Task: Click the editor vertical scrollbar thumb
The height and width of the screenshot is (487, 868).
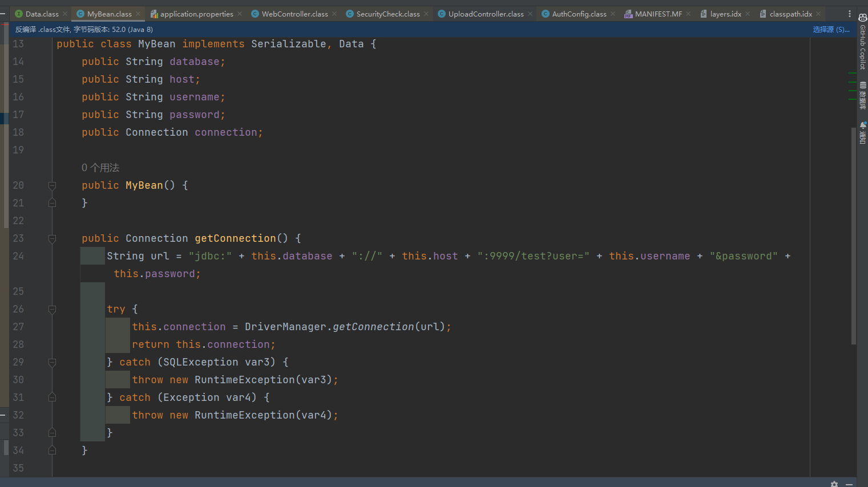Action: click(853, 236)
